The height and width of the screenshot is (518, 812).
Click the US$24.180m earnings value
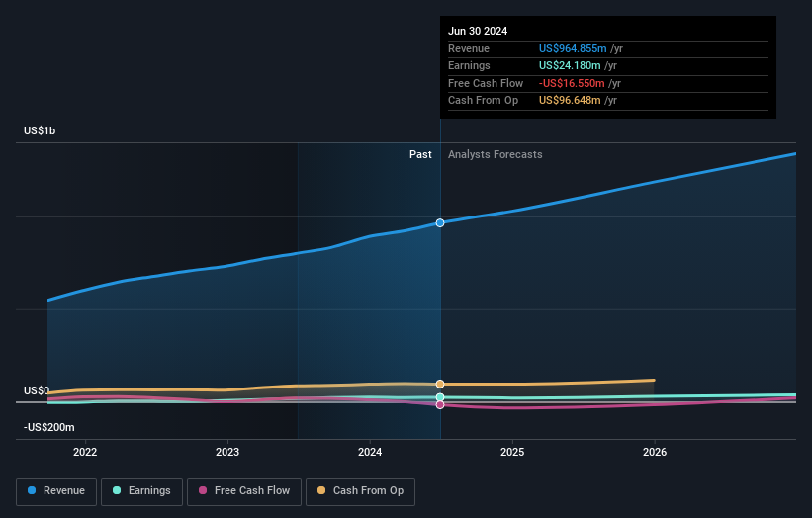click(x=570, y=65)
